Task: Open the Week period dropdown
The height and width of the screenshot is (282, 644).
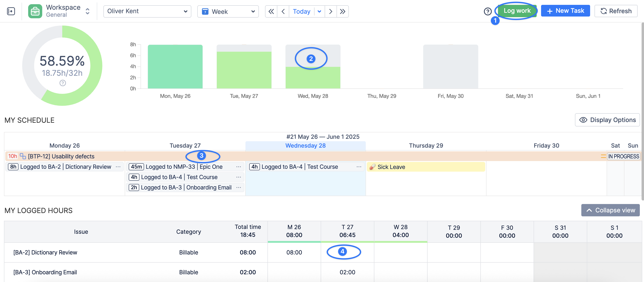Action: (228, 11)
